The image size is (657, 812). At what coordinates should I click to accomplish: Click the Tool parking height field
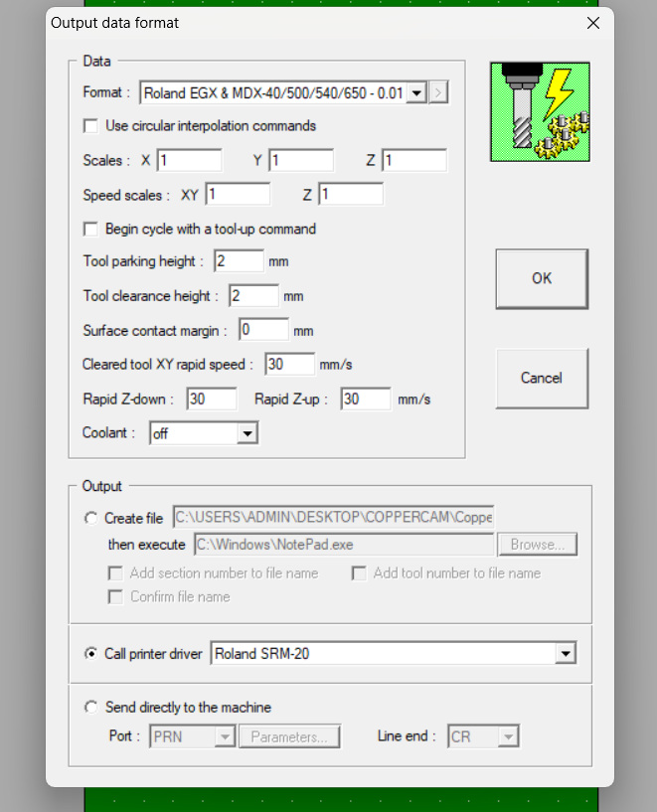coord(240,261)
